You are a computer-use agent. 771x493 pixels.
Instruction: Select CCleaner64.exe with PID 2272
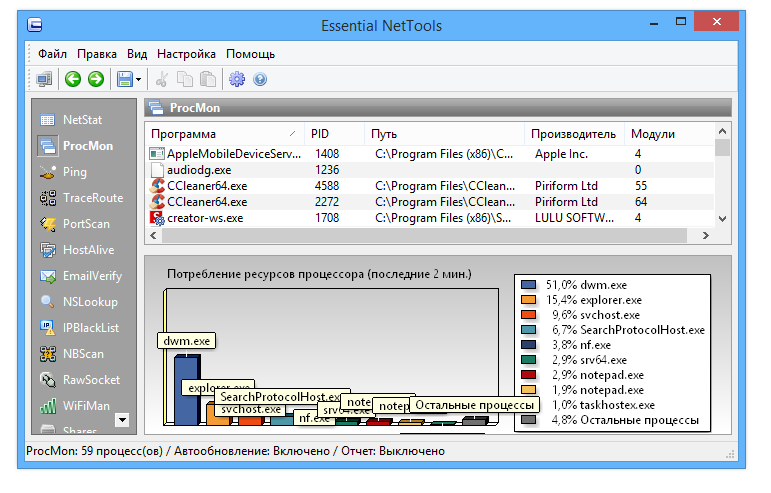tap(430, 202)
